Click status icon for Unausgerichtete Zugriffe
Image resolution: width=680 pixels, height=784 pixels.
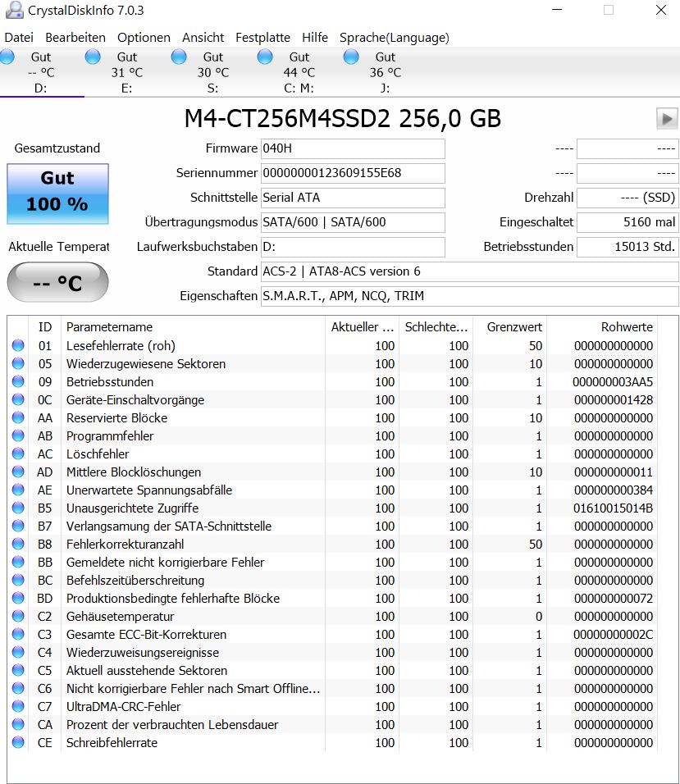point(18,508)
